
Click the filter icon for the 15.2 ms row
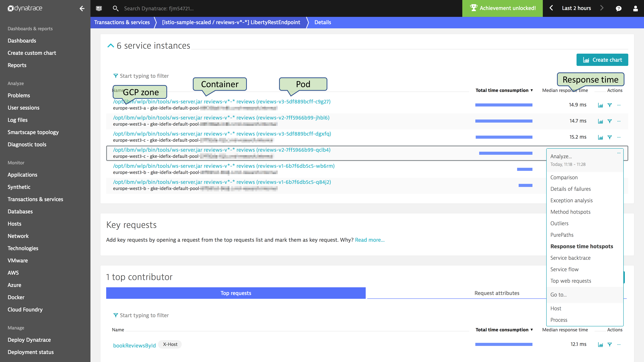coord(609,137)
